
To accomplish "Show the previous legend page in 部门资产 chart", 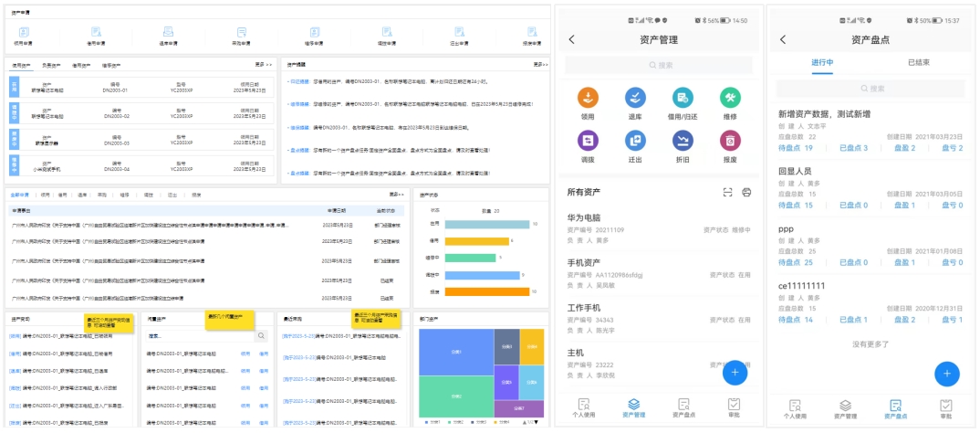I will coord(525,422).
